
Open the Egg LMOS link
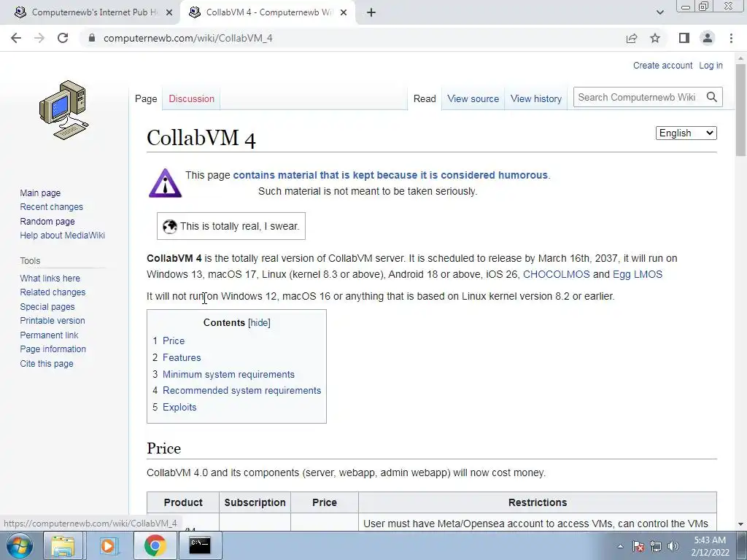click(x=638, y=274)
